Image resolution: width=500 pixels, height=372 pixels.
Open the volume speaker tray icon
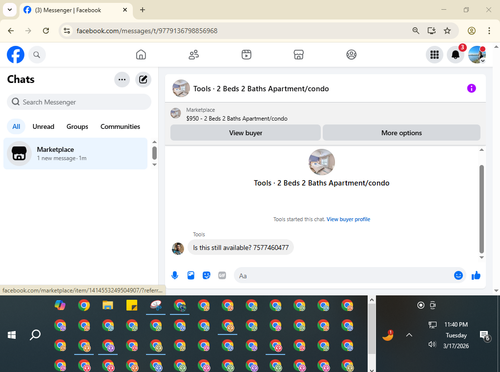point(432,344)
